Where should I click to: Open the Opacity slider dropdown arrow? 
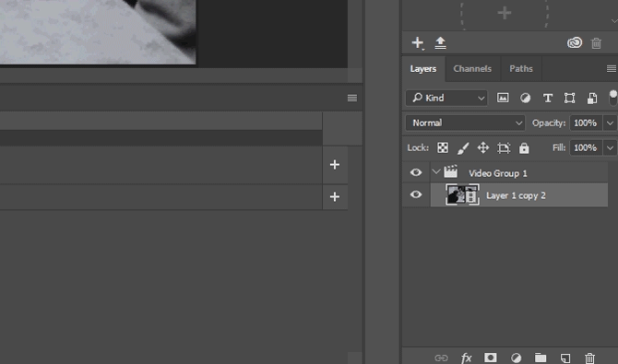(x=610, y=123)
